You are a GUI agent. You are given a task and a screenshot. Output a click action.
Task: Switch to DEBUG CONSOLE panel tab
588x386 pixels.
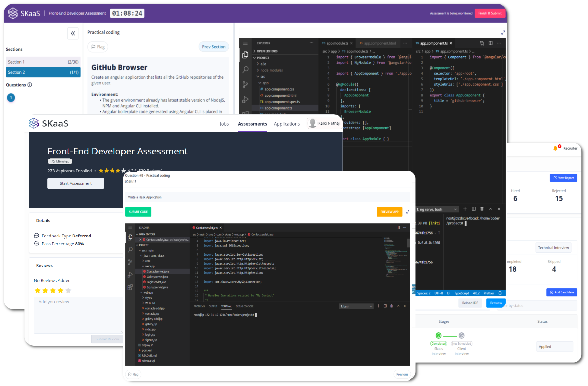point(244,306)
